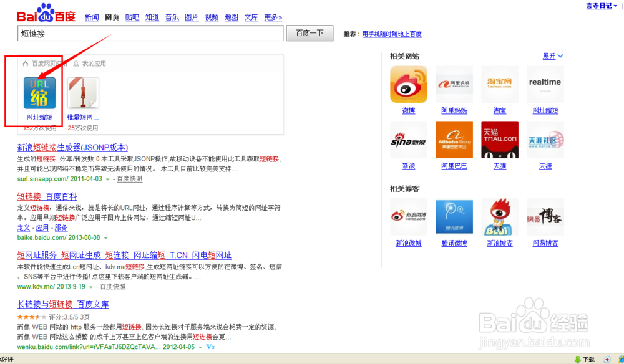Open the URL缩 short-URL app icon
The image size is (624, 364).
point(39,93)
